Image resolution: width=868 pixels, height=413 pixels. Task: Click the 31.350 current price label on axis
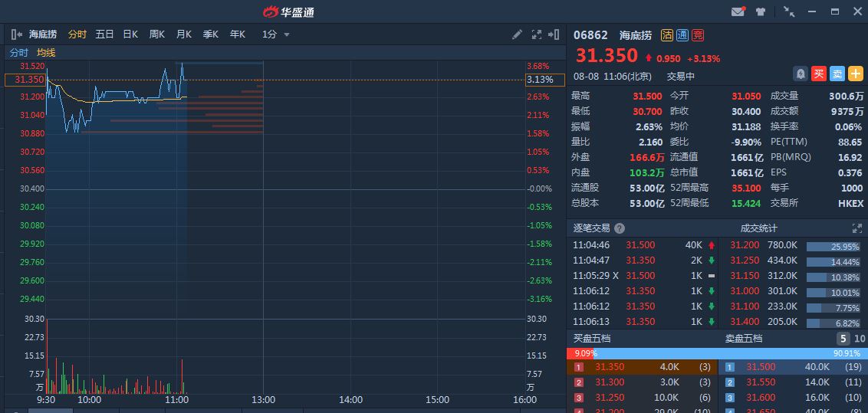click(25, 80)
